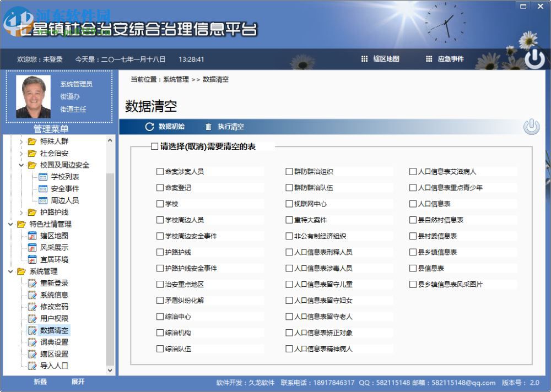Click the 折叠 button at sidebar bottom
The image size is (551, 392).
[40, 382]
